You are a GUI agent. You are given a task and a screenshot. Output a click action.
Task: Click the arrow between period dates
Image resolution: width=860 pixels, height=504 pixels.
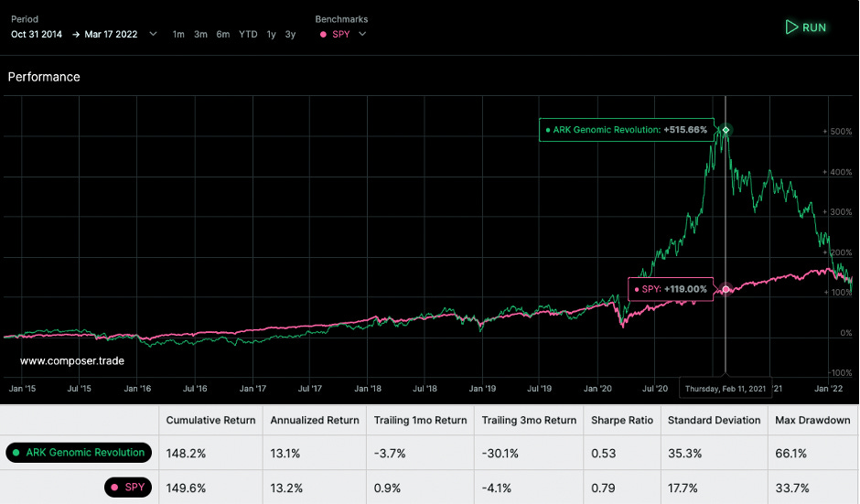[76, 35]
